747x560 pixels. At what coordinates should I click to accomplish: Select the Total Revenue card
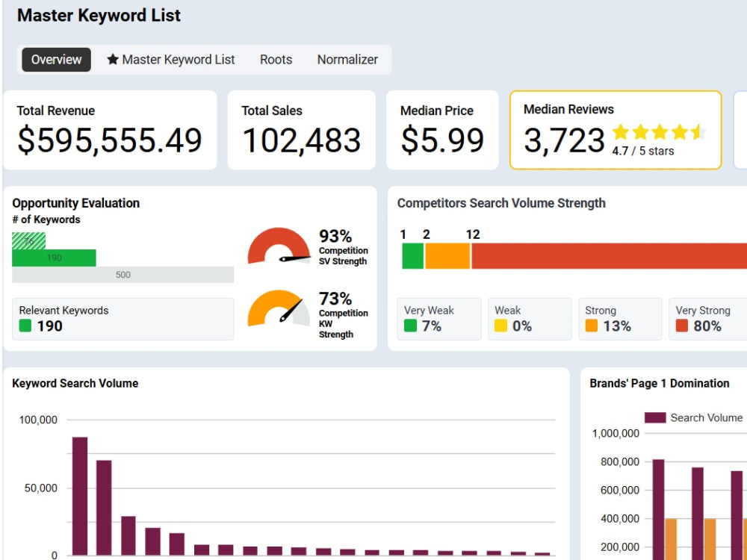[x=110, y=130]
